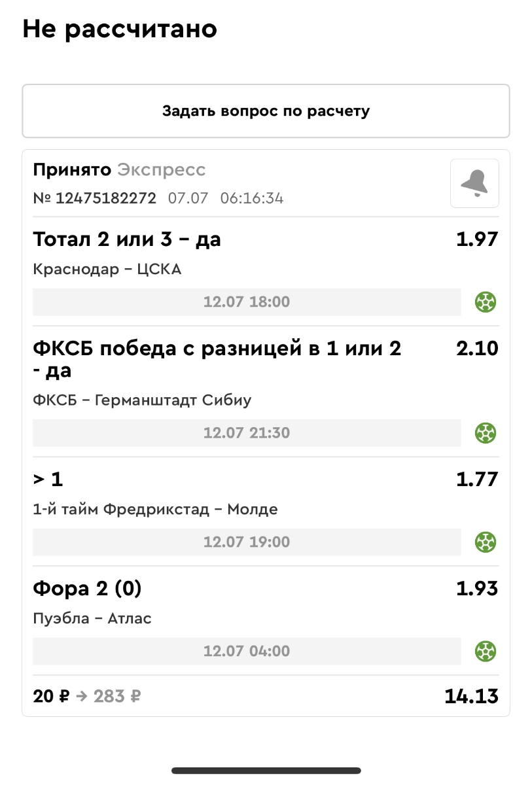The image size is (532, 785).
Task: Click football icon for Фредрикстад – Молде
Action: point(486,542)
